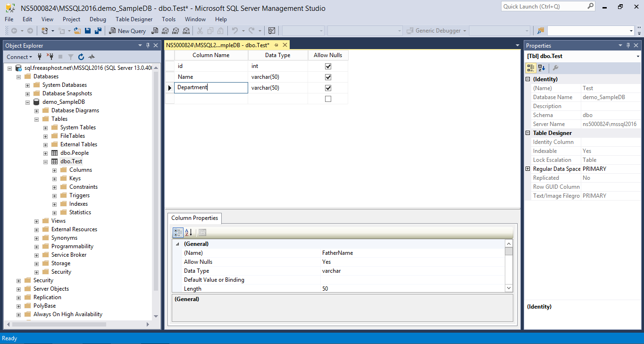Click the Save All toolbar icon
This screenshot has height=344, width=644.
[x=98, y=31]
